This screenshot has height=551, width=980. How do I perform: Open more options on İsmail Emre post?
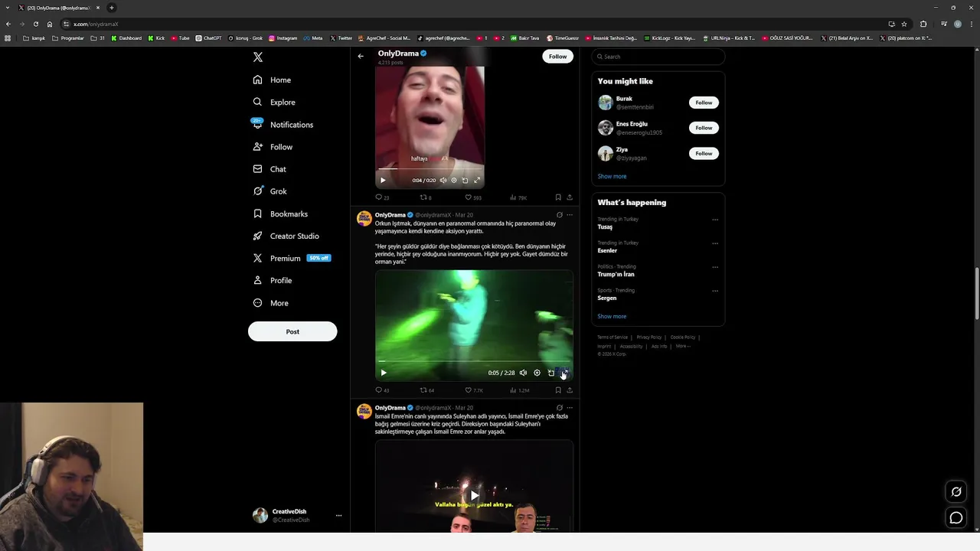(x=569, y=408)
